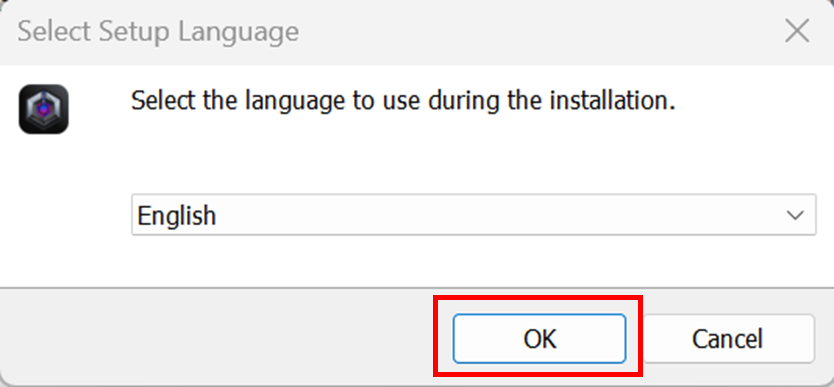The height and width of the screenshot is (387, 834).
Task: Click the installer app icon
Action: click(44, 109)
